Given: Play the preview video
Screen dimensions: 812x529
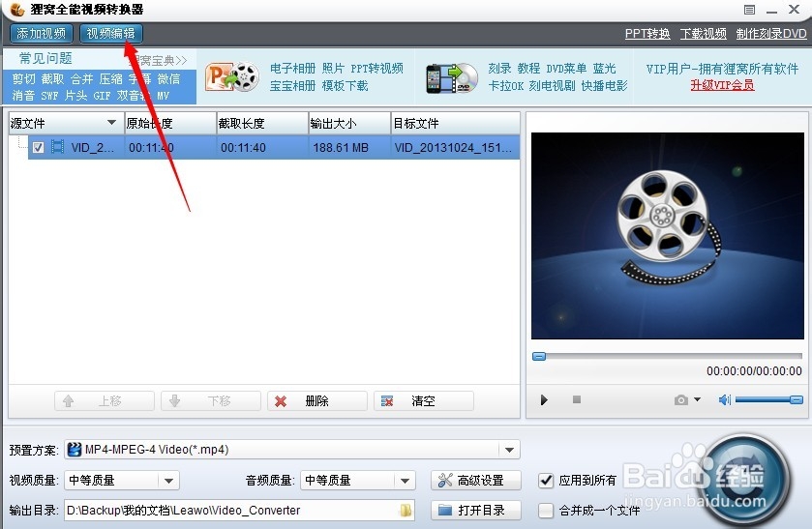Looking at the screenshot, I should click(544, 400).
